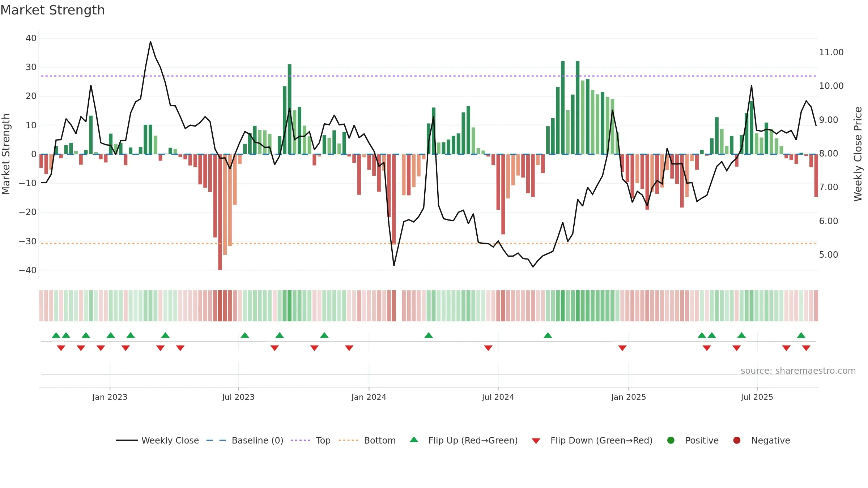Click the red Negative circle in the legend

pyautogui.click(x=737, y=440)
